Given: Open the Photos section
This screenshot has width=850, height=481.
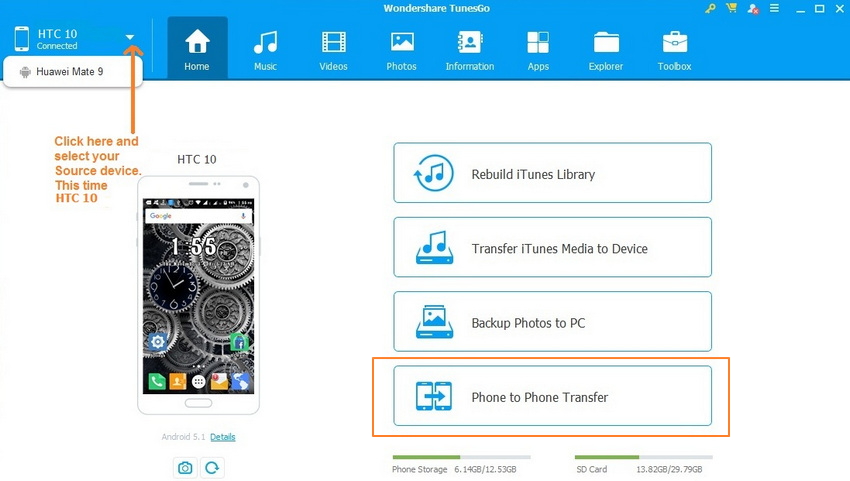Looking at the screenshot, I should (x=402, y=49).
